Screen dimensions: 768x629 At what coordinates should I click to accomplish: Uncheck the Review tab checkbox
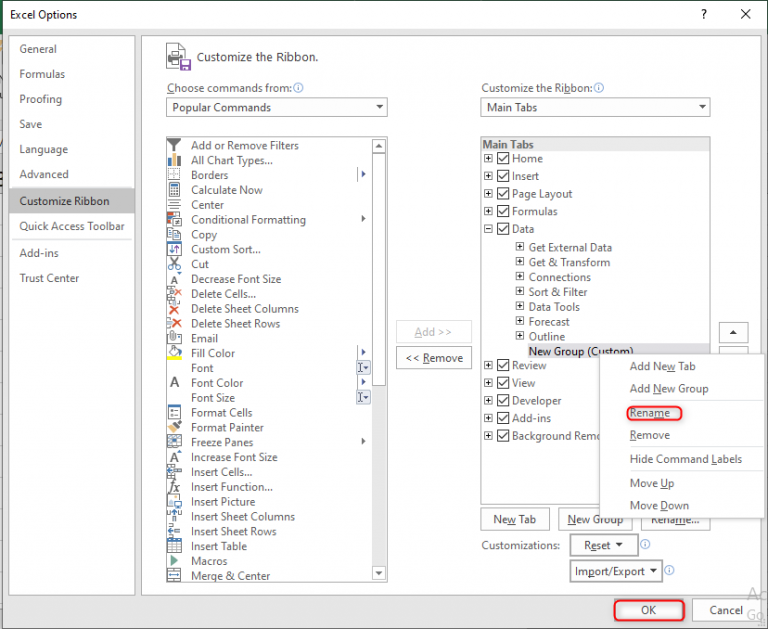tap(503, 365)
